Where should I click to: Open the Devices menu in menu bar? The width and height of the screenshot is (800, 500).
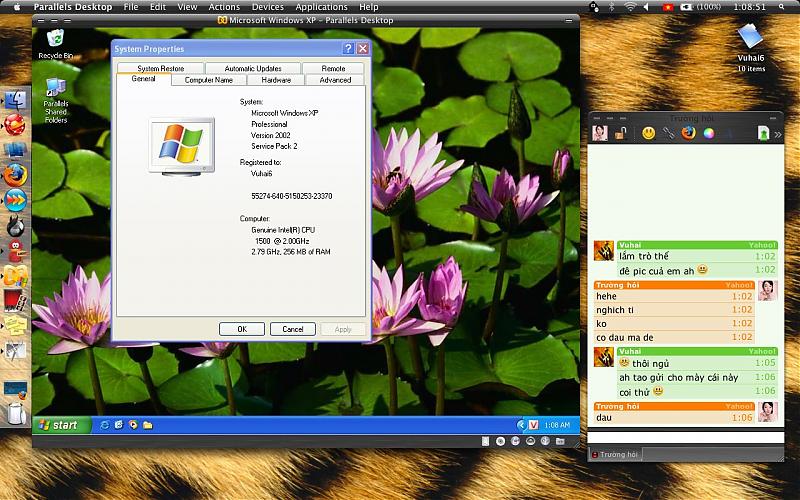267,7
